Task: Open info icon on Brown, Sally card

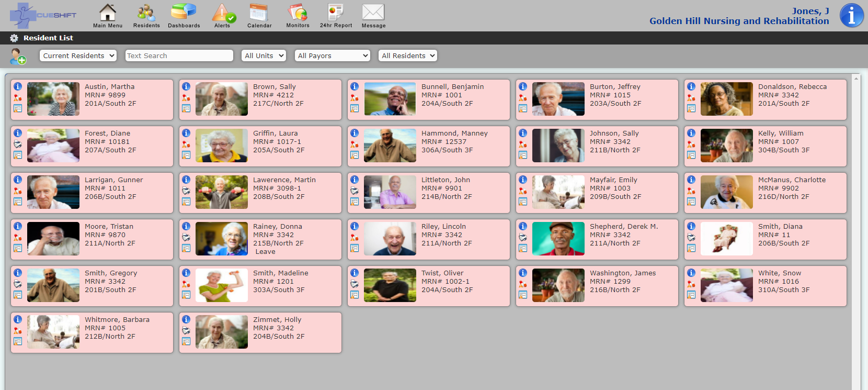Action: tap(186, 86)
